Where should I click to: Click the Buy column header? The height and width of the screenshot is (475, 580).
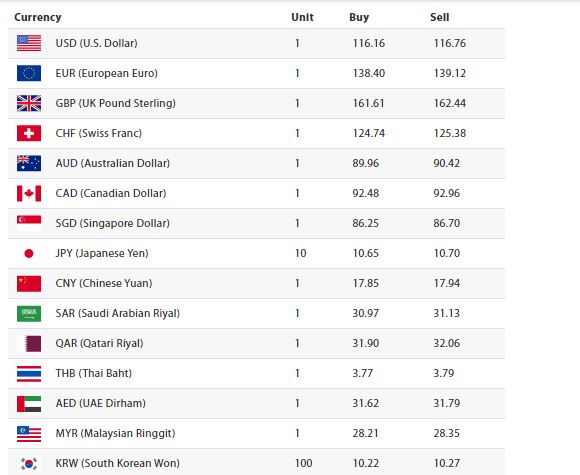(359, 17)
